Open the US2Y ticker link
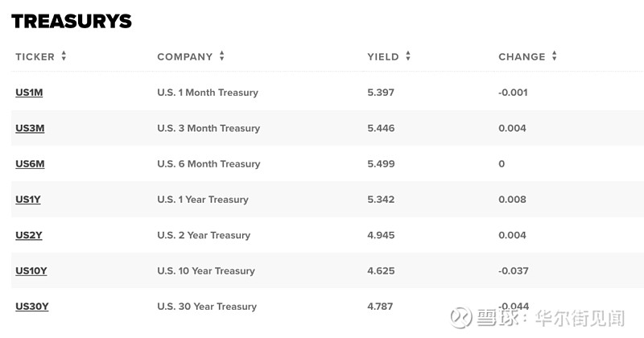The width and height of the screenshot is (644, 338). click(x=29, y=235)
